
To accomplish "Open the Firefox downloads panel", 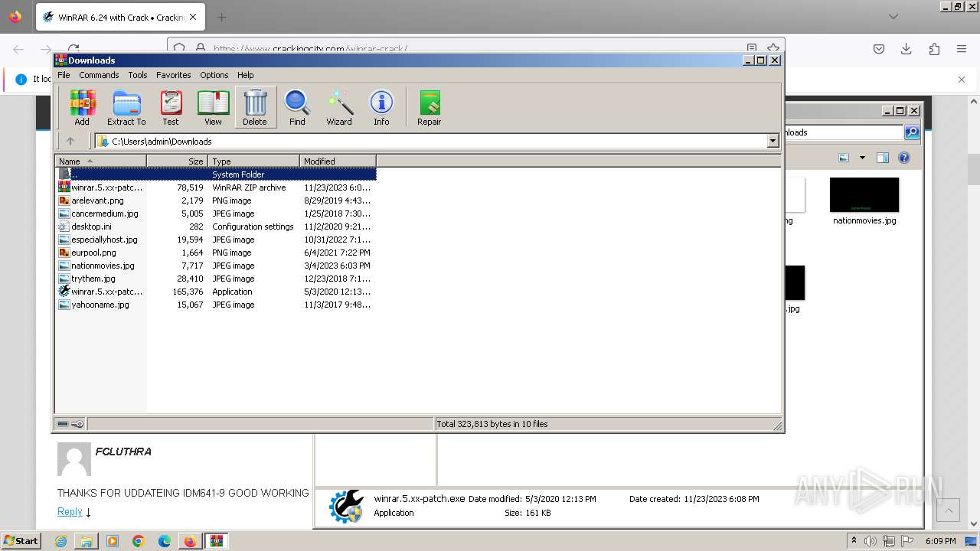I will [x=906, y=49].
